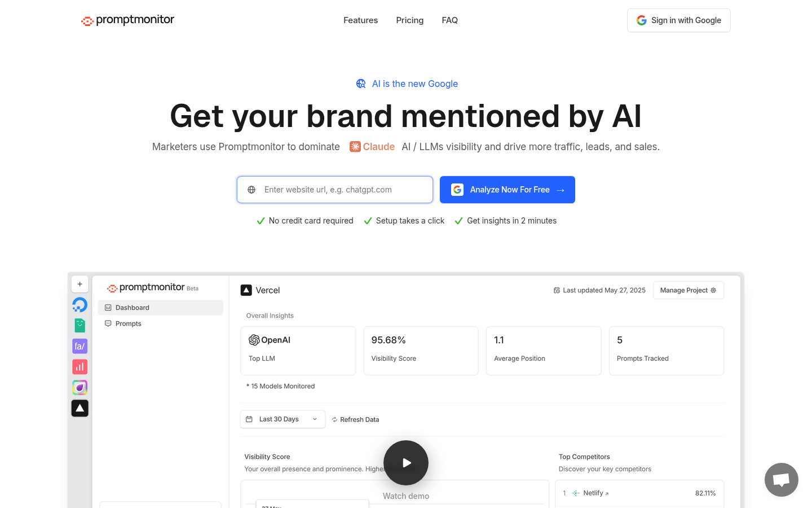Image resolution: width=812 pixels, height=508 pixels.
Task: Click the Claude starburst icon
Action: [x=355, y=147]
